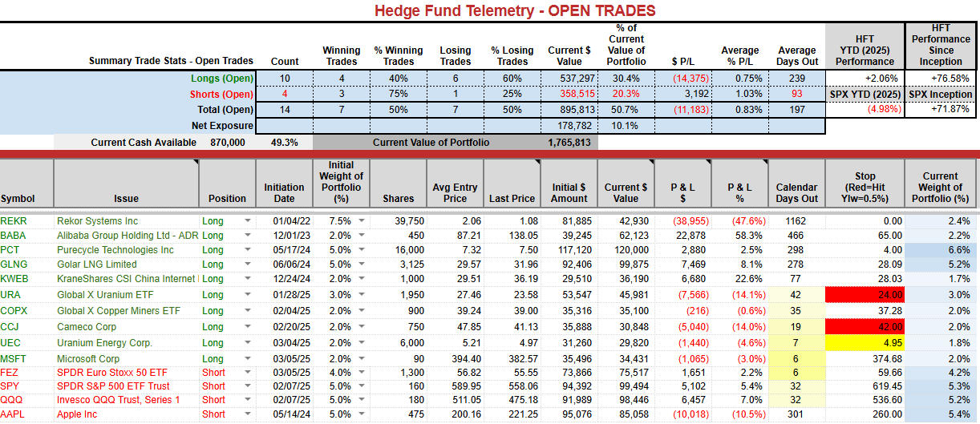Viewport: 980px width, 424px height.
Task: Select the Invesco QQQ Trust, Series 1 cell
Action: tap(126, 400)
